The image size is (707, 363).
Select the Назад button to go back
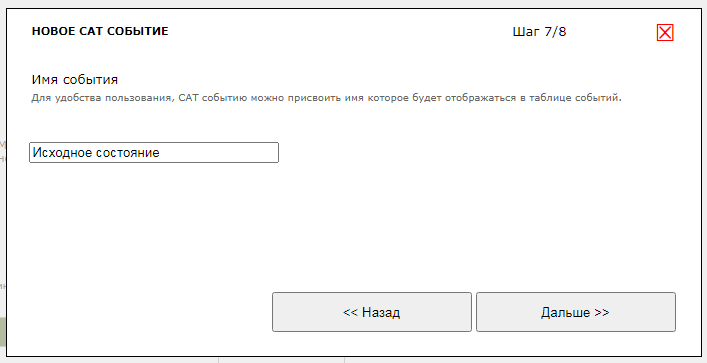point(372,312)
